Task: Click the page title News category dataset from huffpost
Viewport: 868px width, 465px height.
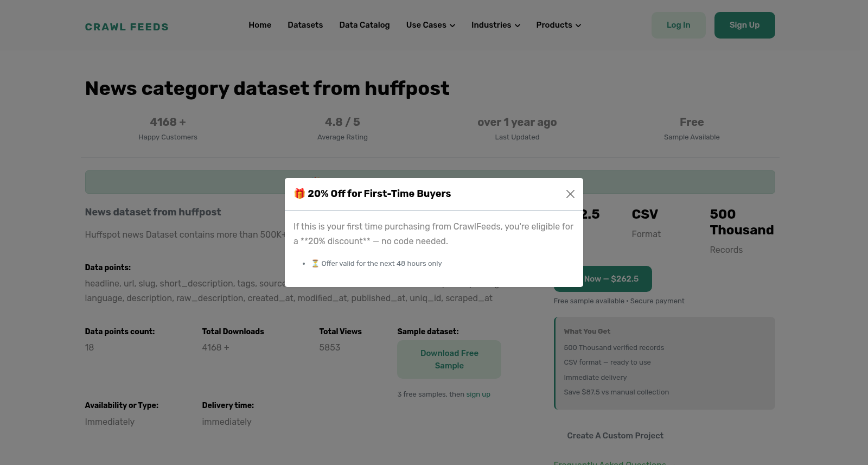Action: pos(267,88)
